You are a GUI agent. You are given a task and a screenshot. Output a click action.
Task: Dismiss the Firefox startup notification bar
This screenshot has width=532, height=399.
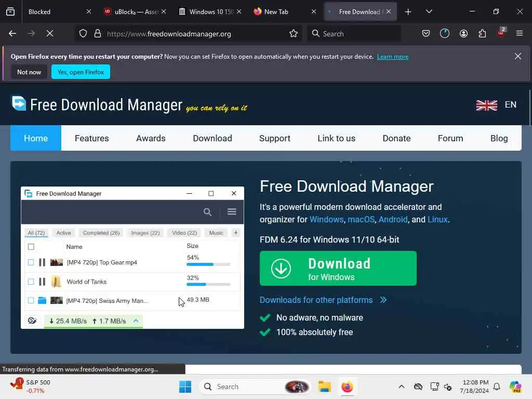pyautogui.click(x=518, y=56)
